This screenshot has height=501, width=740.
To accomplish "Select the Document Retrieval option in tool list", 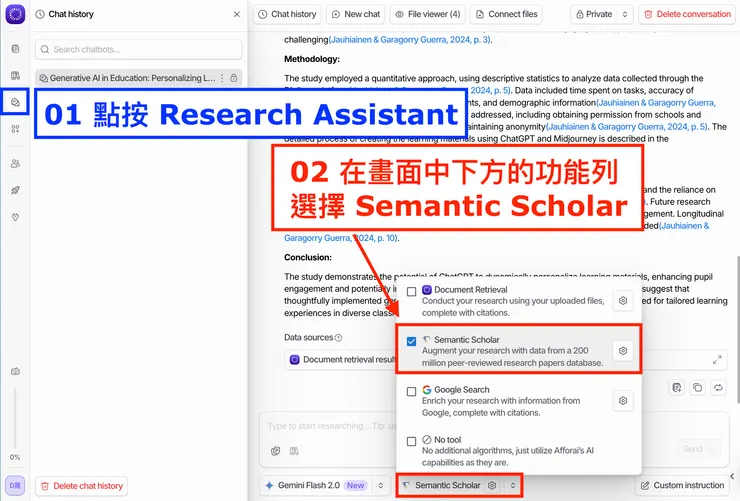I will 518,301.
